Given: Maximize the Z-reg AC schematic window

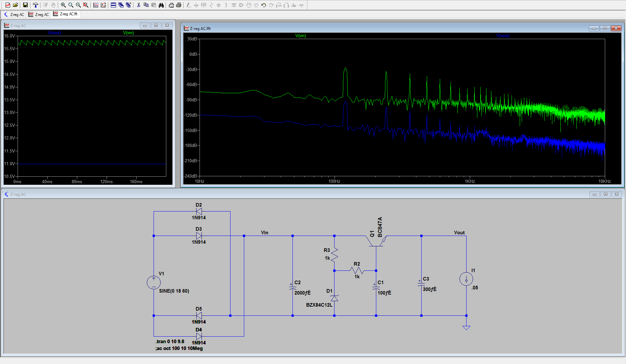Looking at the screenshot, I should (605, 194).
